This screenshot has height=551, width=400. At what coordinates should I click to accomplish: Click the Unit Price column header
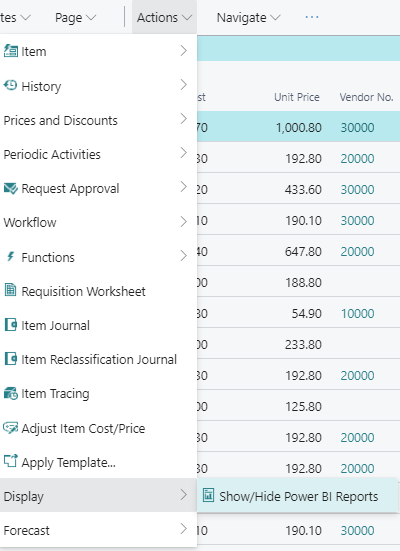(x=297, y=97)
